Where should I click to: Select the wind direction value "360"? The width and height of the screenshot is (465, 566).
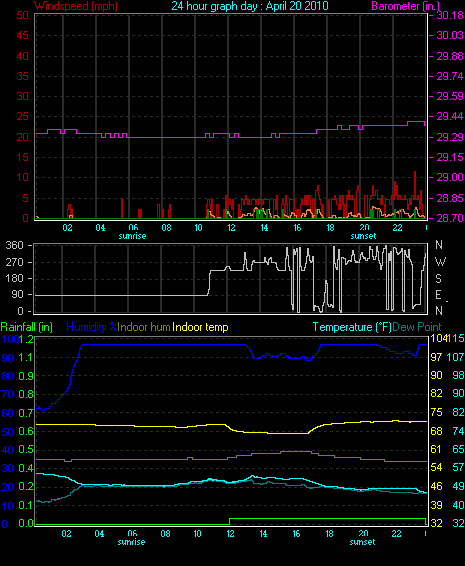click(14, 245)
